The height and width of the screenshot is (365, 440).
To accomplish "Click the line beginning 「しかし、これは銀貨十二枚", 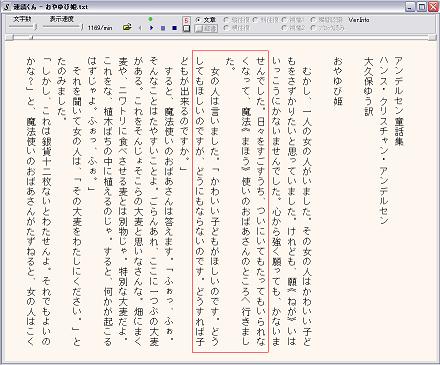I will tap(47, 201).
